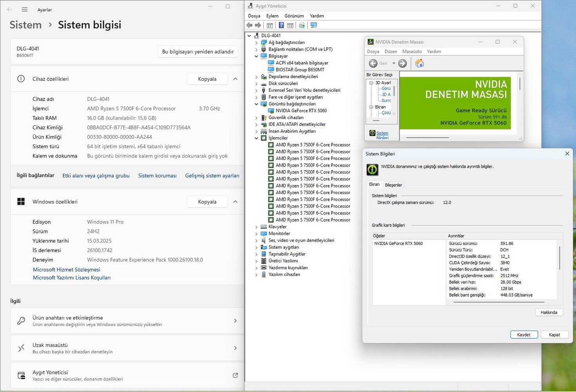Collapse the Cihaz özellikleri section

[x=235, y=79]
